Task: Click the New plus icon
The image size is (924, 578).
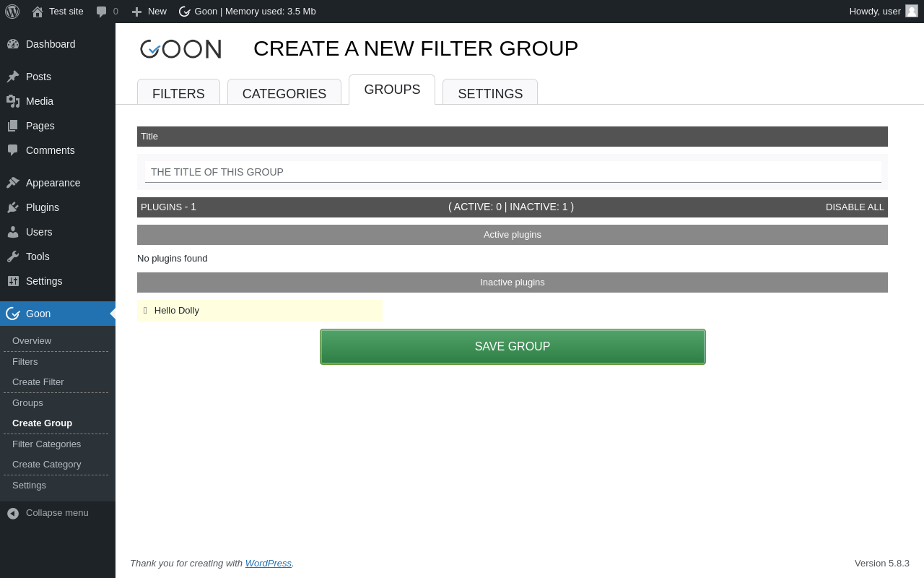Action: click(x=136, y=12)
